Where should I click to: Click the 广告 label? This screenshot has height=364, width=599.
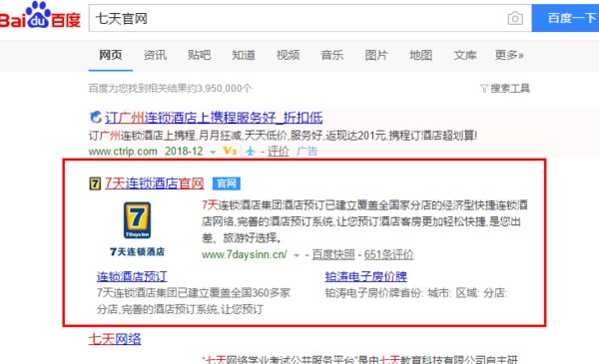[306, 152]
